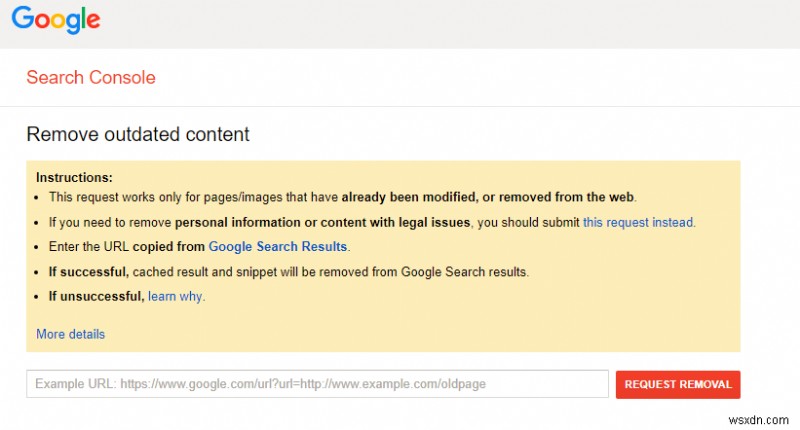Focus the Example URL input field
The width and height of the screenshot is (800, 430).
pos(317,384)
